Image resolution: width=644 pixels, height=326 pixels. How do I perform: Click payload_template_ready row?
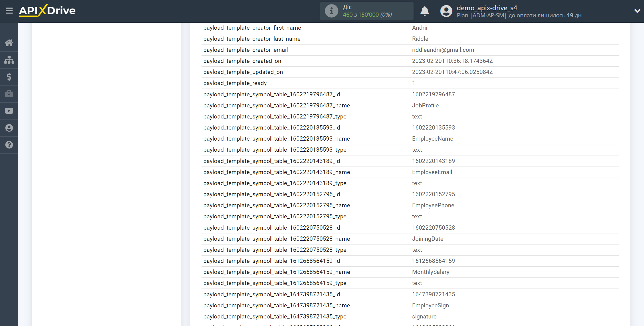235,83
